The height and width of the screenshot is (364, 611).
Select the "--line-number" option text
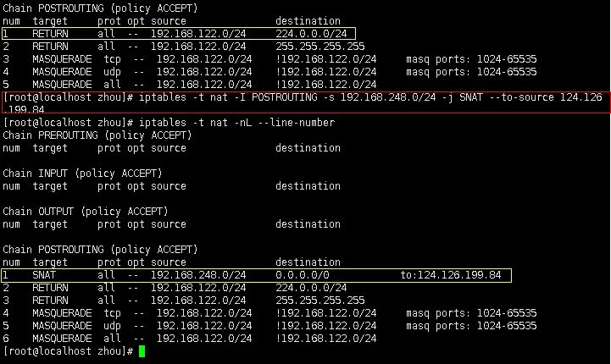pos(296,123)
